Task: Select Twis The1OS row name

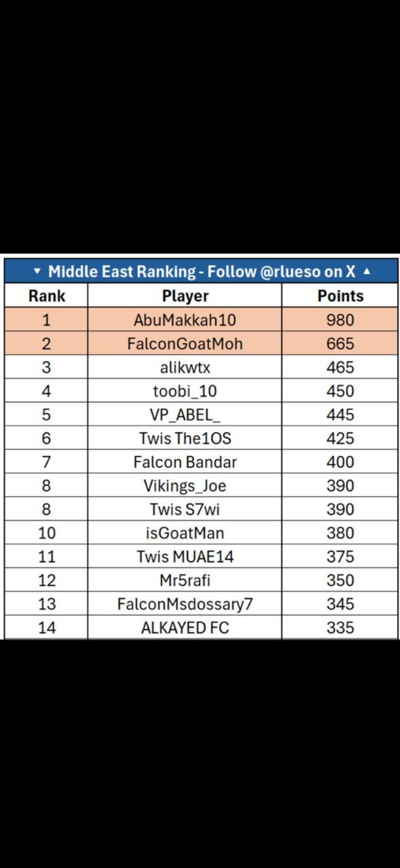Action: point(185,438)
